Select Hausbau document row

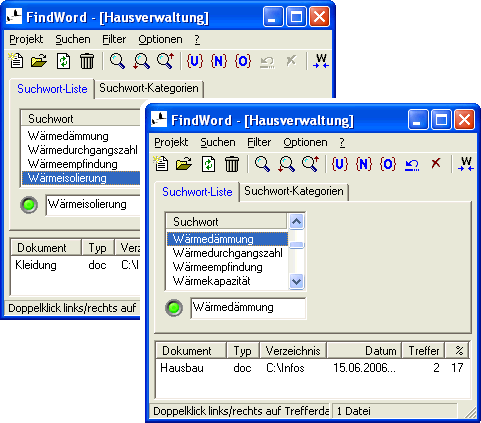pos(313,368)
